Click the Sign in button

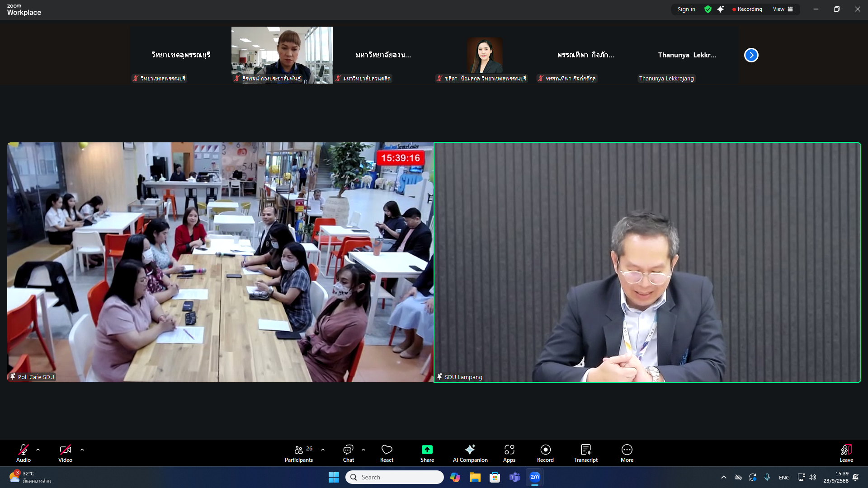coord(686,9)
